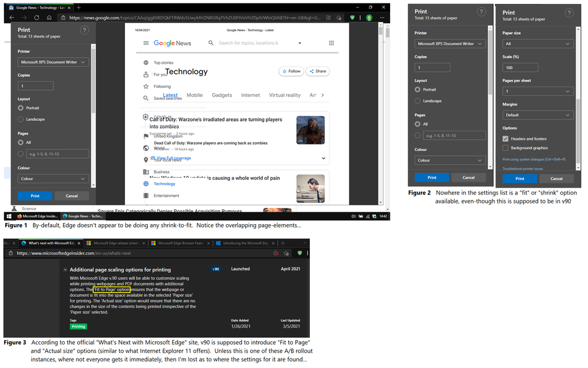This screenshot has height=368, width=588.
Task: Switch to the Gadgets tab in Google News
Action: click(222, 96)
